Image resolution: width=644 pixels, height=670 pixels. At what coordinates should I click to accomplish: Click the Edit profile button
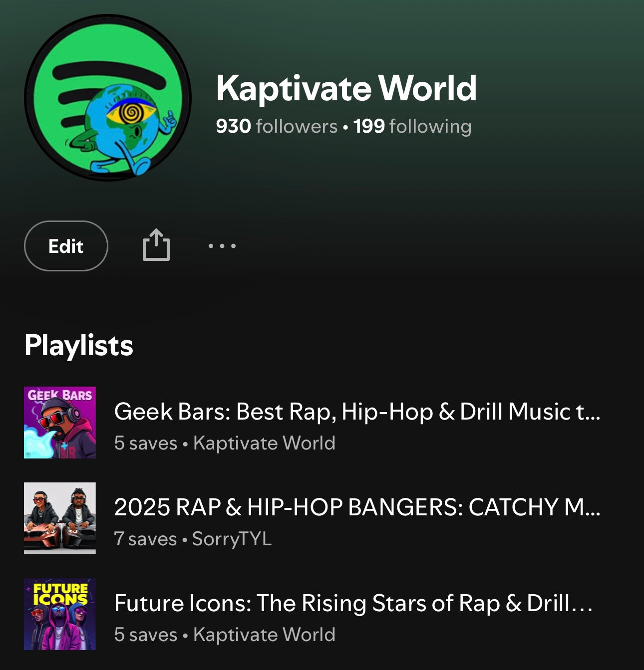[66, 246]
